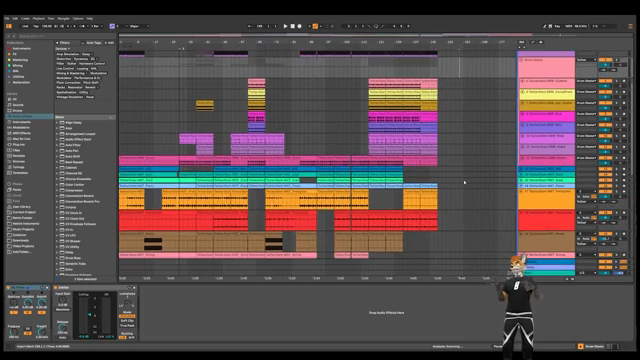Viewport: 640px width, 360px height.
Task: Expand the Auto Filter device folder
Action: pos(73,145)
